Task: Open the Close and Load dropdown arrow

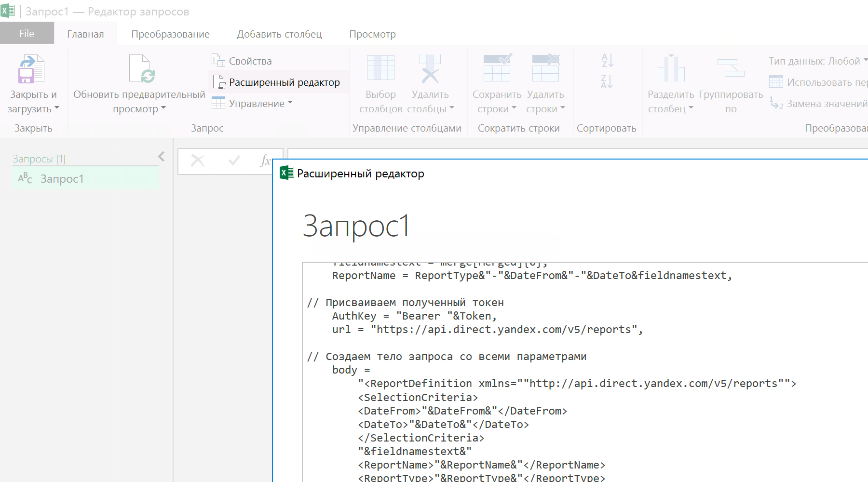Action: (57, 108)
